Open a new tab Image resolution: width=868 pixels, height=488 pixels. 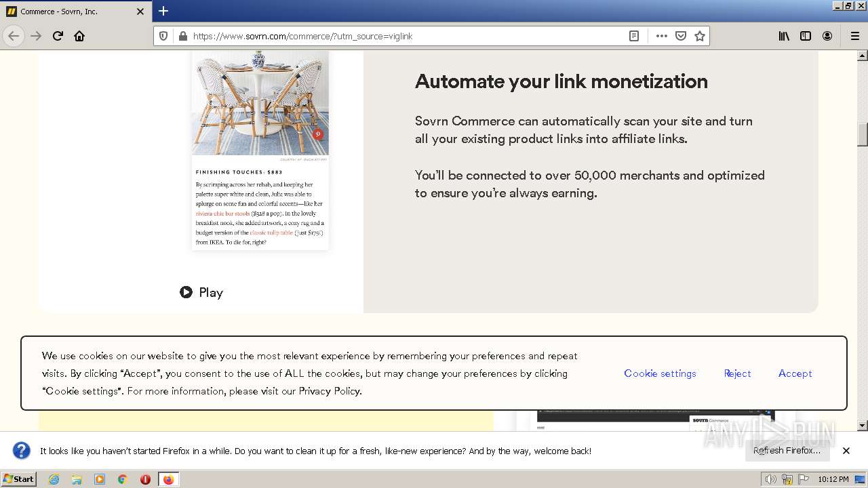pos(163,11)
